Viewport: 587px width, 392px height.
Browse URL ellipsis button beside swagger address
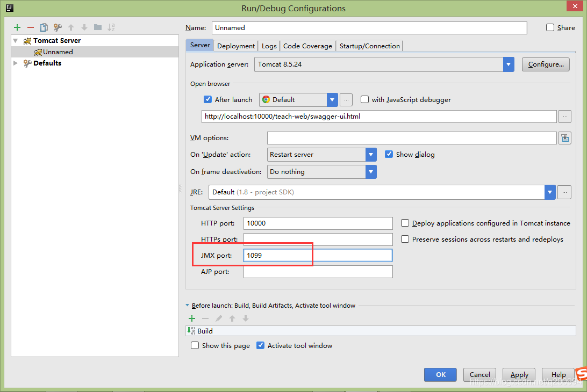[565, 117]
